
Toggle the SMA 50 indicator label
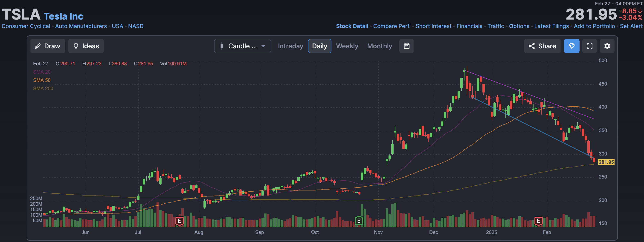coord(42,80)
